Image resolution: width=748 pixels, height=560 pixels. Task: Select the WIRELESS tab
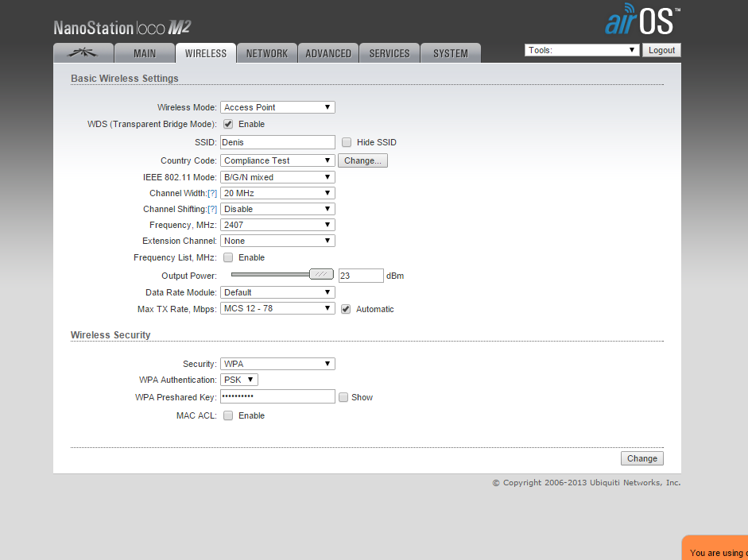click(x=206, y=53)
